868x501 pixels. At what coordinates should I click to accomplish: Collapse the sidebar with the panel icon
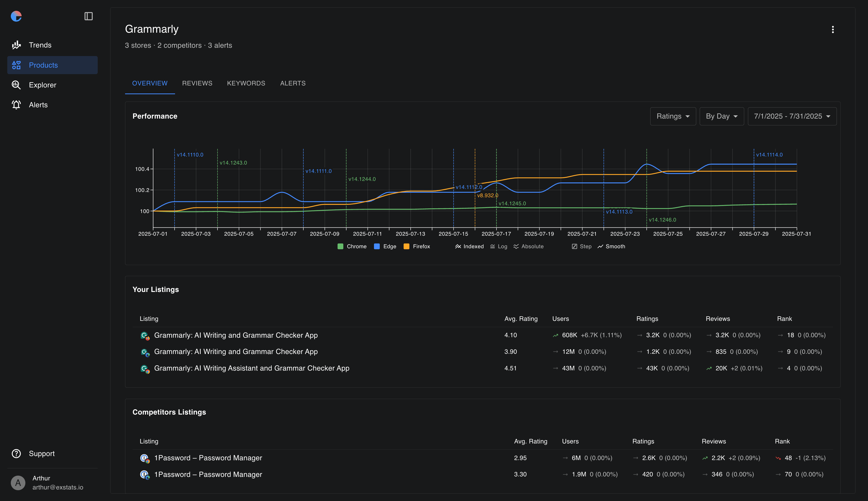click(88, 16)
